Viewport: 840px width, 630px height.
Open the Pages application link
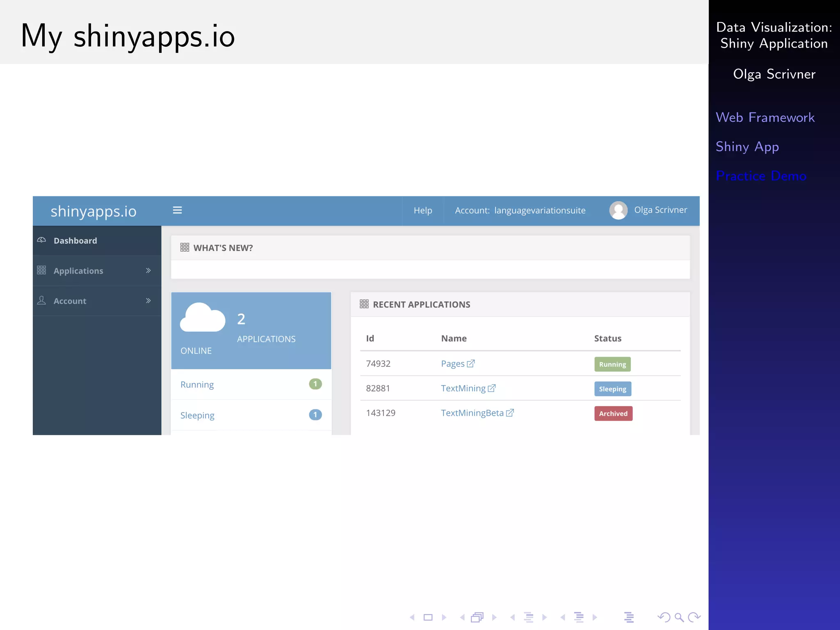point(453,364)
